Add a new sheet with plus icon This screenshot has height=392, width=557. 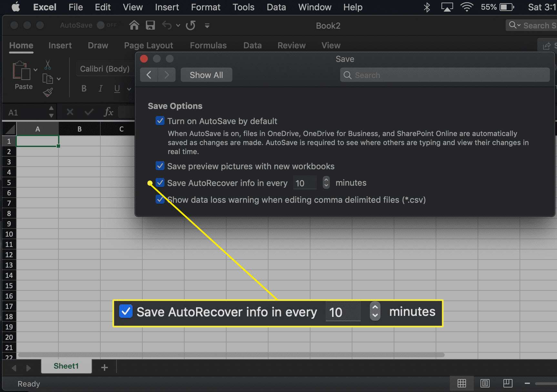pos(104,367)
